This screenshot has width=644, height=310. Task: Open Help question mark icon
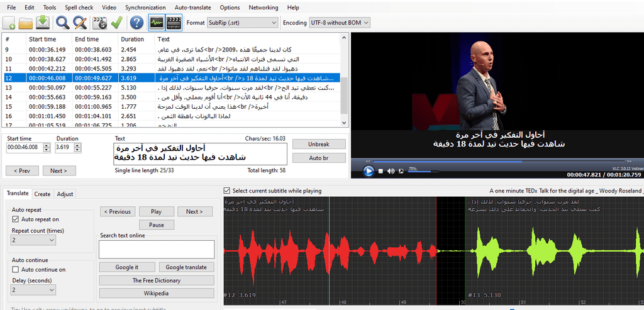[136, 23]
